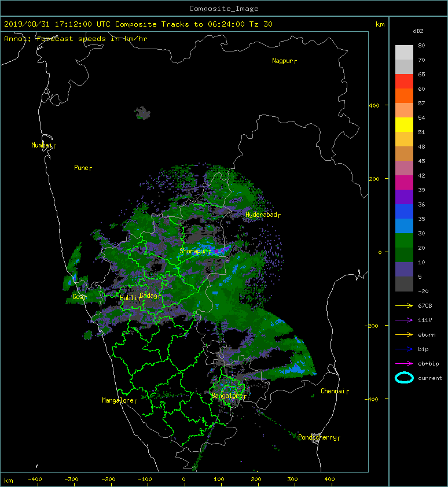
Task: Click the '67CB' legend label
Action: (425, 305)
